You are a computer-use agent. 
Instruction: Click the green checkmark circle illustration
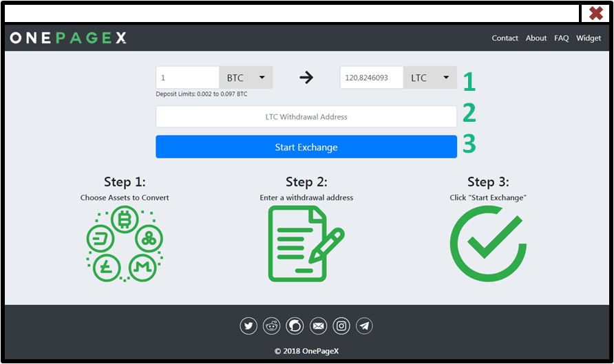(488, 244)
